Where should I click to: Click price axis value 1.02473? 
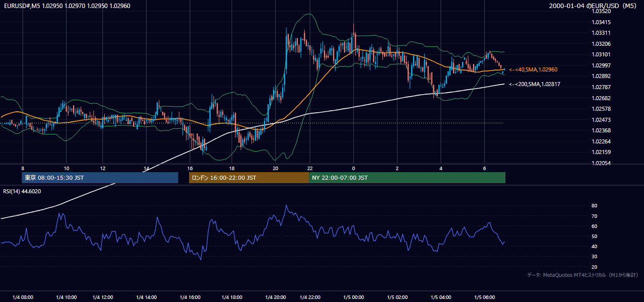(602, 120)
